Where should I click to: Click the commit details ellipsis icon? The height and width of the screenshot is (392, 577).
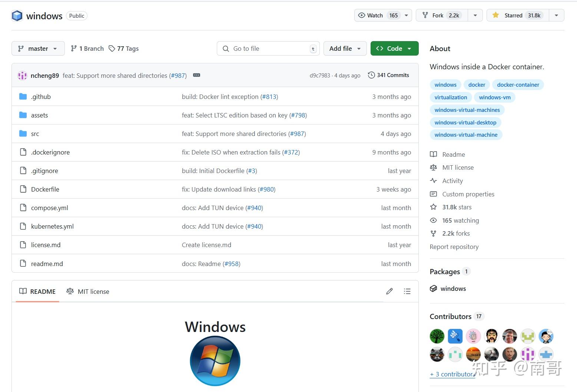tap(196, 75)
